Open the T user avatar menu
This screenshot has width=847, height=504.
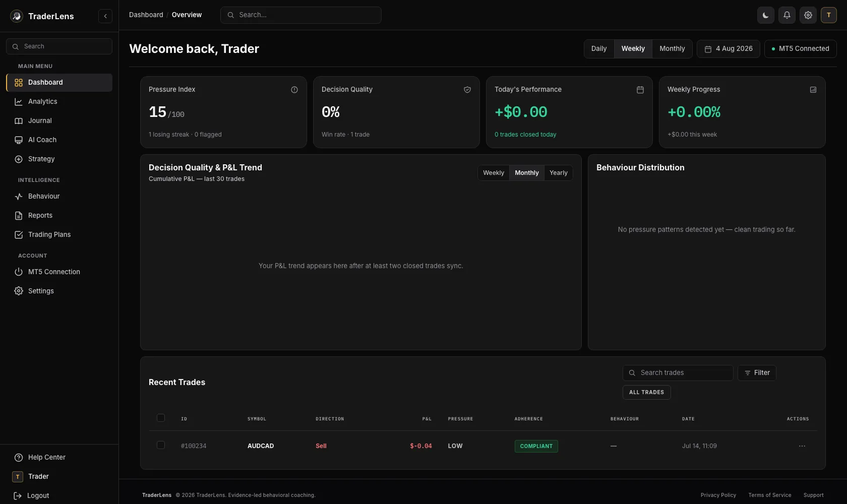coord(828,15)
